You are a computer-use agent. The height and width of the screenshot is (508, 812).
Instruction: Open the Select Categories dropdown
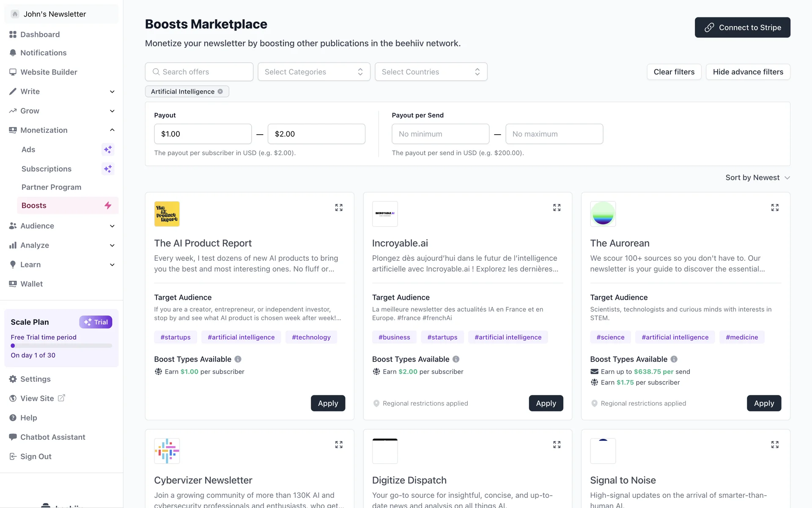point(314,72)
